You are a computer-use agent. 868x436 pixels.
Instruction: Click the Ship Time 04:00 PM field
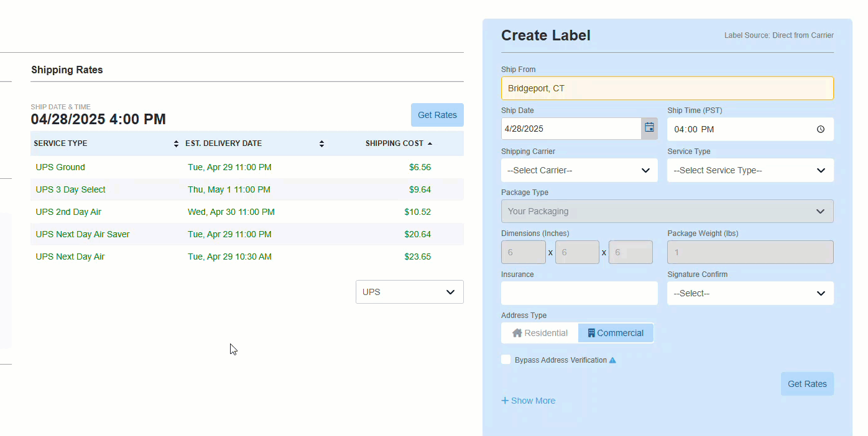pyautogui.click(x=750, y=129)
